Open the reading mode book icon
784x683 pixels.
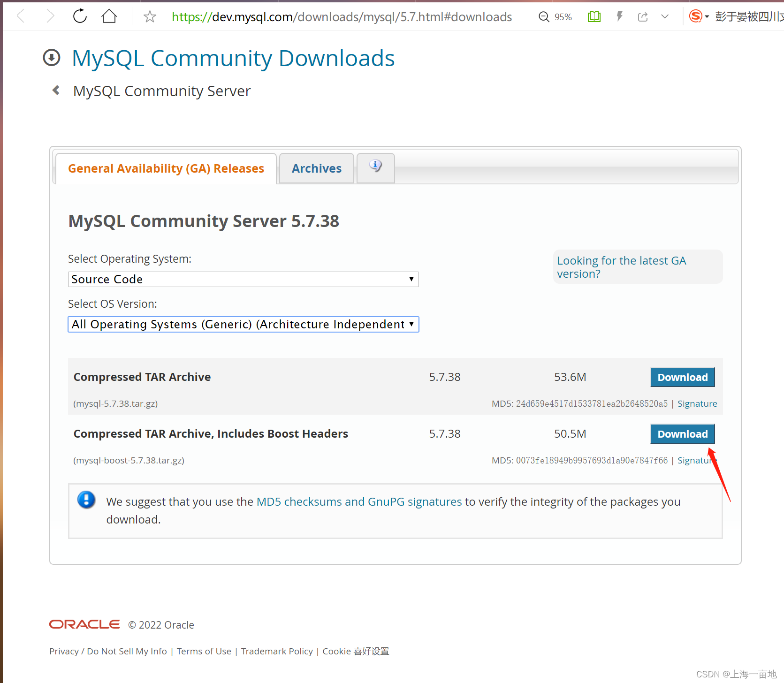tap(594, 17)
